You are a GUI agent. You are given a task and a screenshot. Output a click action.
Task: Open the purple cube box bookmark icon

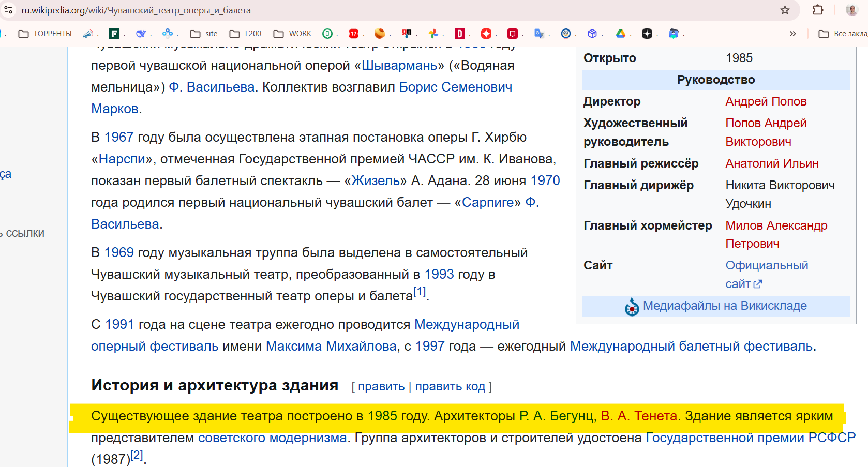592,34
